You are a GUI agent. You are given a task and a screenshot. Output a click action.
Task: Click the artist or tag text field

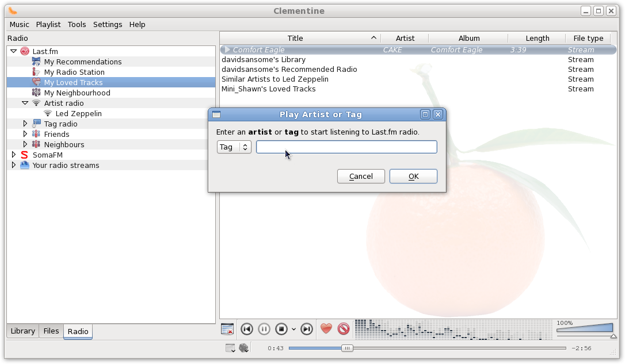346,147
